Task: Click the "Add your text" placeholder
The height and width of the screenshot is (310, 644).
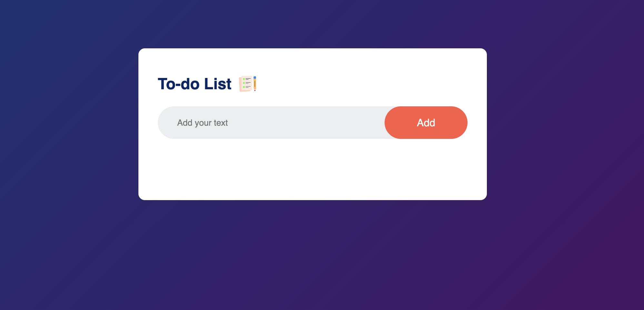Action: (x=203, y=123)
